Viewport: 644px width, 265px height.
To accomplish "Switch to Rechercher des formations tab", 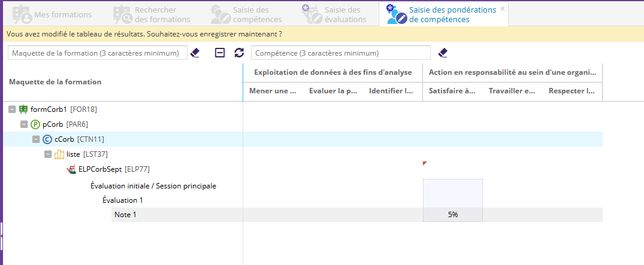I will [153, 14].
